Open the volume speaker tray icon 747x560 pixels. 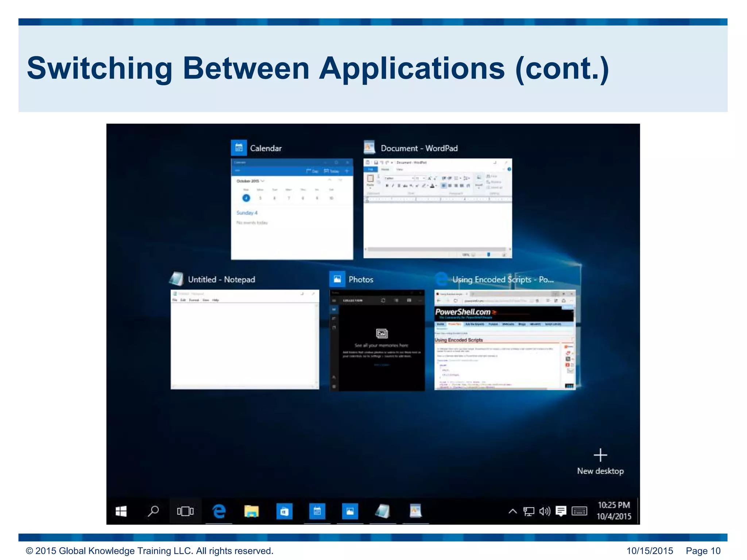[x=545, y=511]
